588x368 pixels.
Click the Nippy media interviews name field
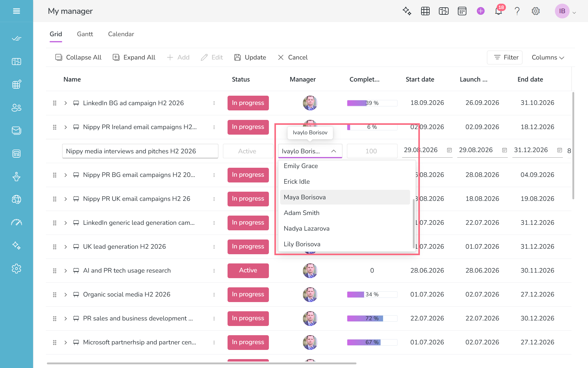click(140, 151)
